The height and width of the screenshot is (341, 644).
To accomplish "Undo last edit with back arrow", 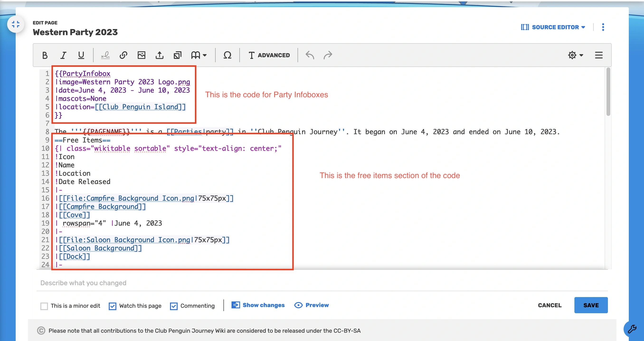I will coord(310,55).
